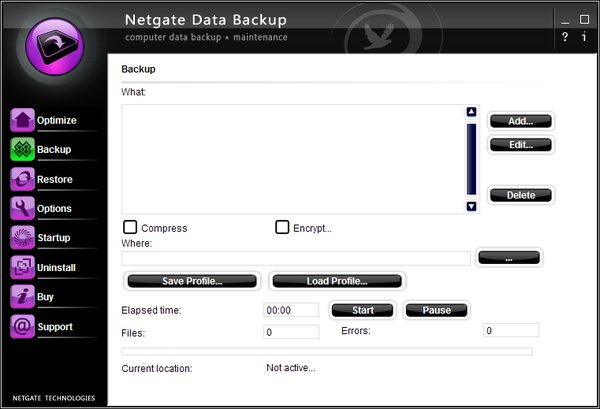Start the backup process

point(362,310)
